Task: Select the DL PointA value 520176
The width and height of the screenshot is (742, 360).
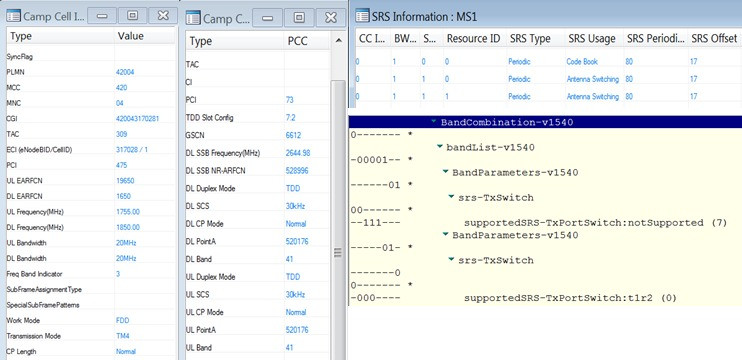Action: [x=297, y=241]
